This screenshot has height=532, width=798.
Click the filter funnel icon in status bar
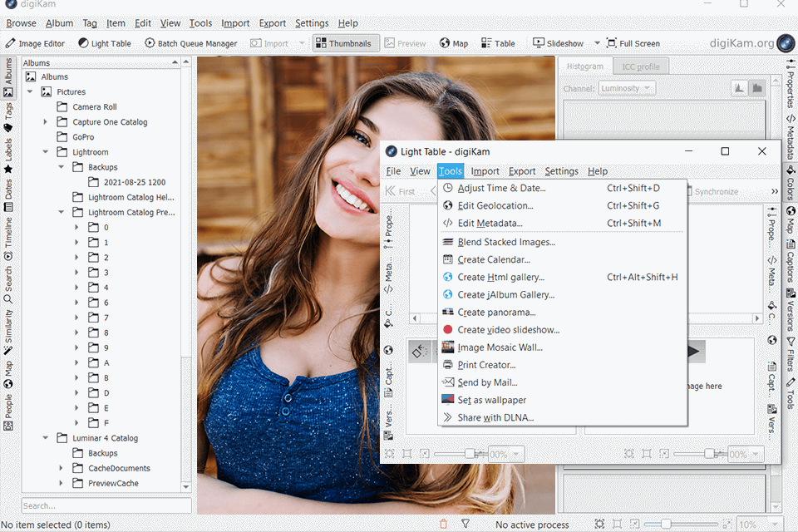[465, 525]
